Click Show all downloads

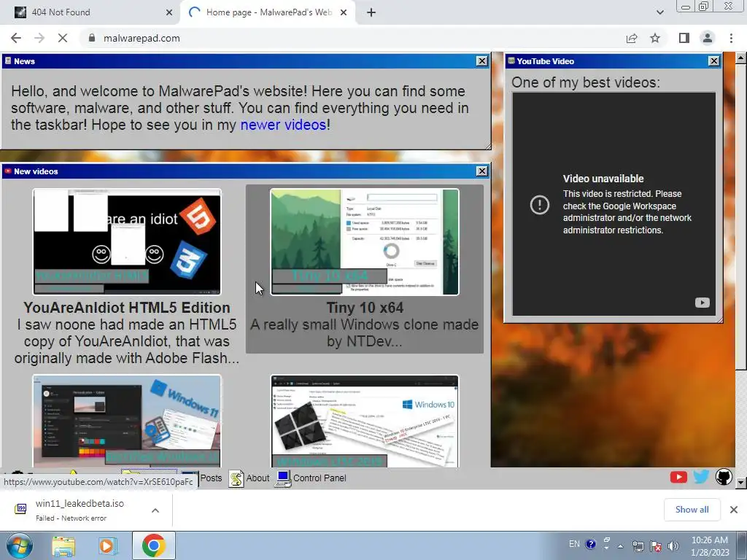pyautogui.click(x=692, y=510)
